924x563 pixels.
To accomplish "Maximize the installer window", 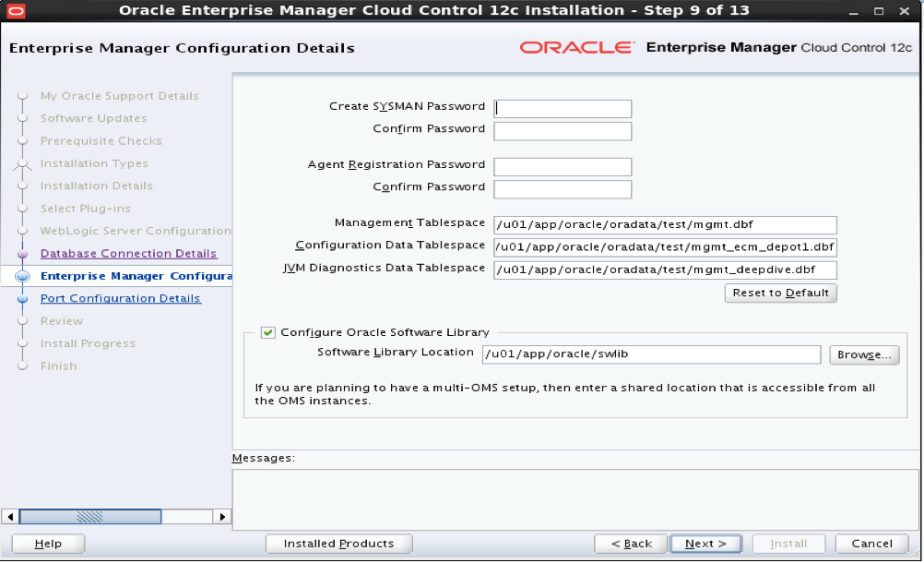I will coord(879,11).
